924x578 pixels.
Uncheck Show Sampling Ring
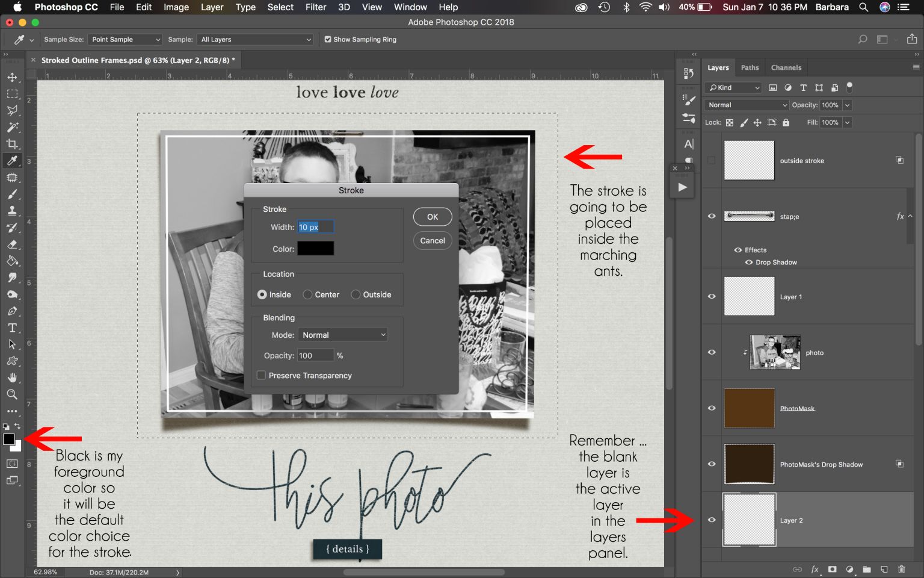pos(328,39)
